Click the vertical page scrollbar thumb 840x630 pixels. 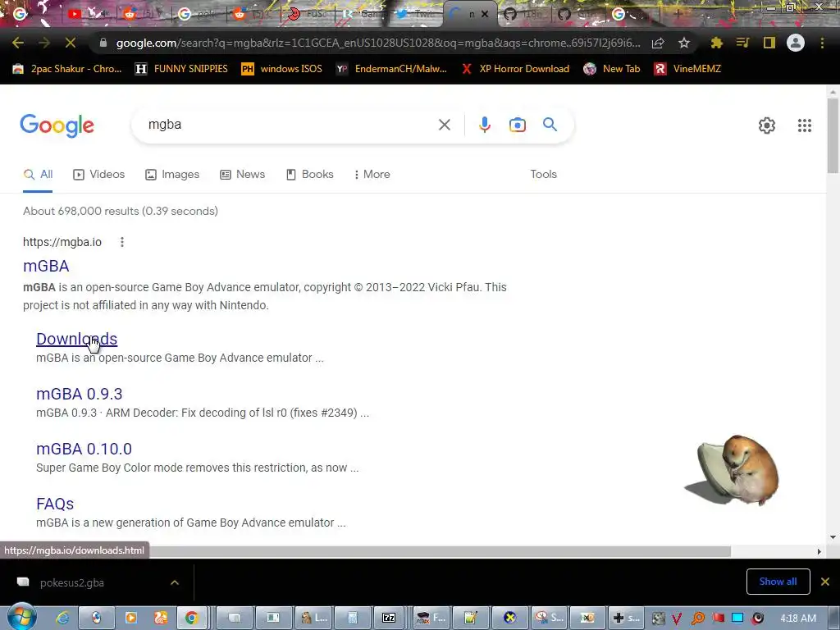tap(833, 135)
